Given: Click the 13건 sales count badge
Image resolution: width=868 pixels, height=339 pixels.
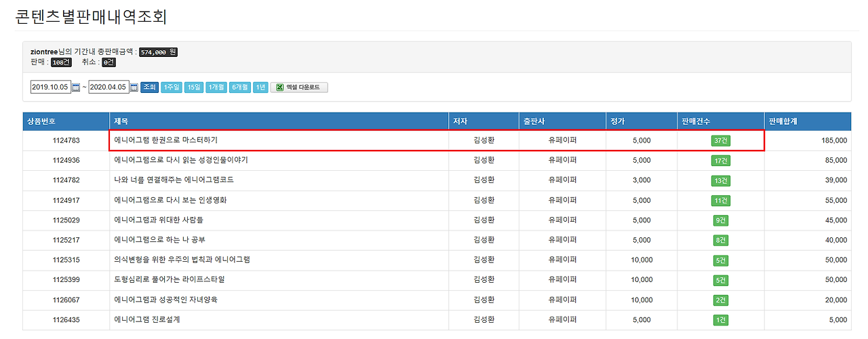Looking at the screenshot, I should click(720, 180).
